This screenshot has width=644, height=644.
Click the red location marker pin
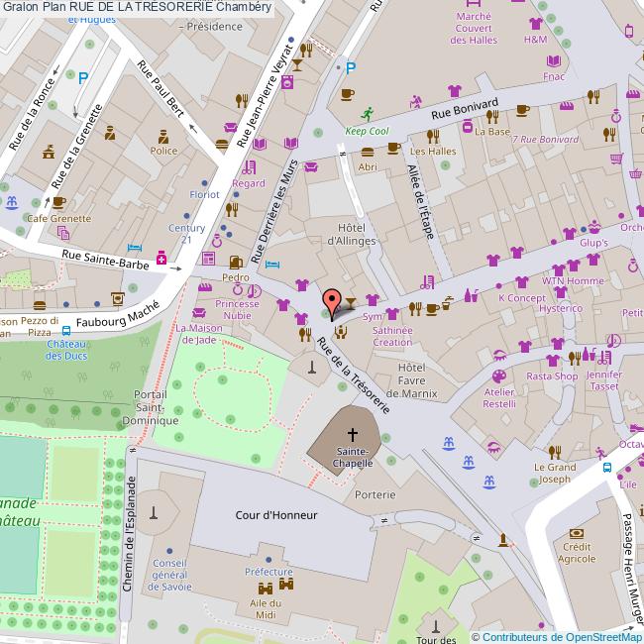click(x=332, y=299)
